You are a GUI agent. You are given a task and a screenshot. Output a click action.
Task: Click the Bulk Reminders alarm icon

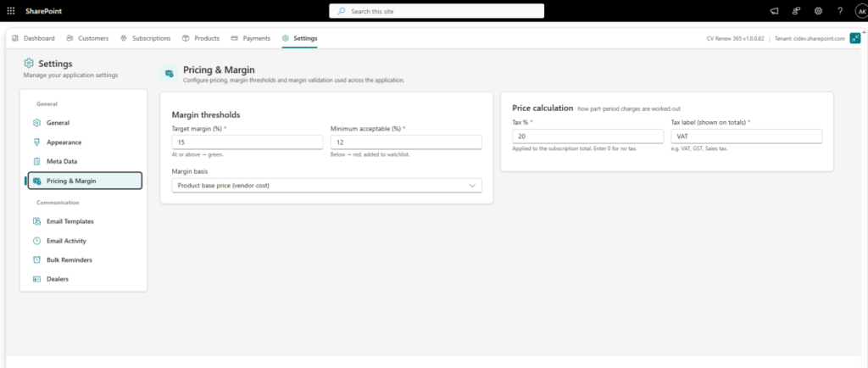[36, 260]
